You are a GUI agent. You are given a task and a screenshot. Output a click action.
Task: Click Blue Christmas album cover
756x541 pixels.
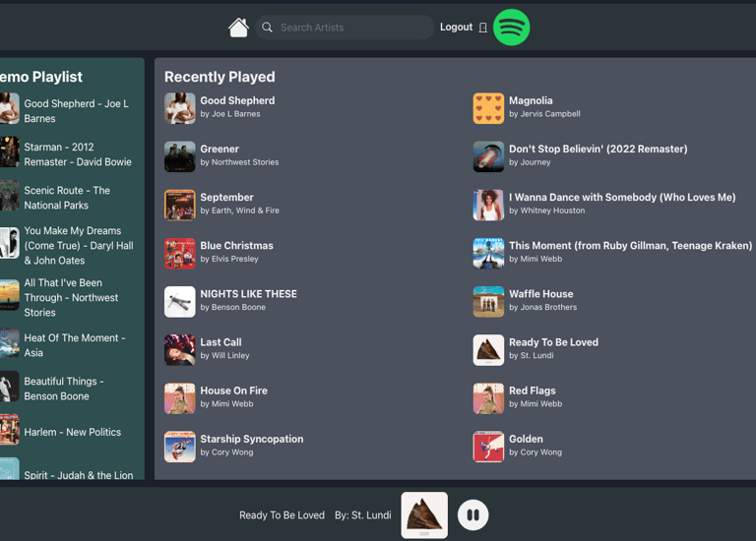click(x=180, y=254)
